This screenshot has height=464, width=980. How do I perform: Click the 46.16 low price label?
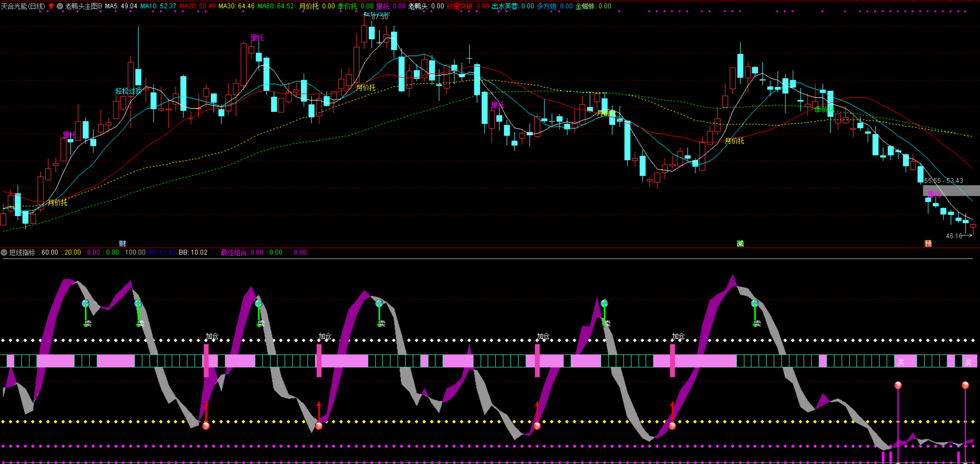(954, 236)
